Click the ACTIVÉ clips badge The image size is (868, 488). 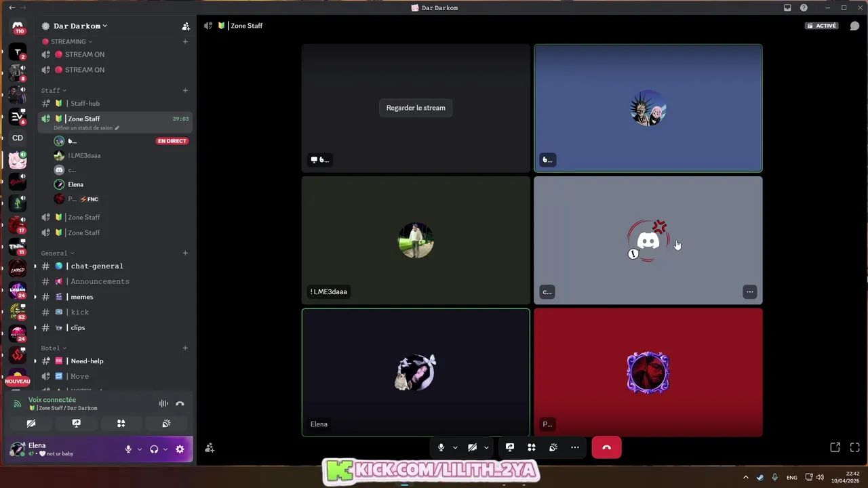pos(821,26)
